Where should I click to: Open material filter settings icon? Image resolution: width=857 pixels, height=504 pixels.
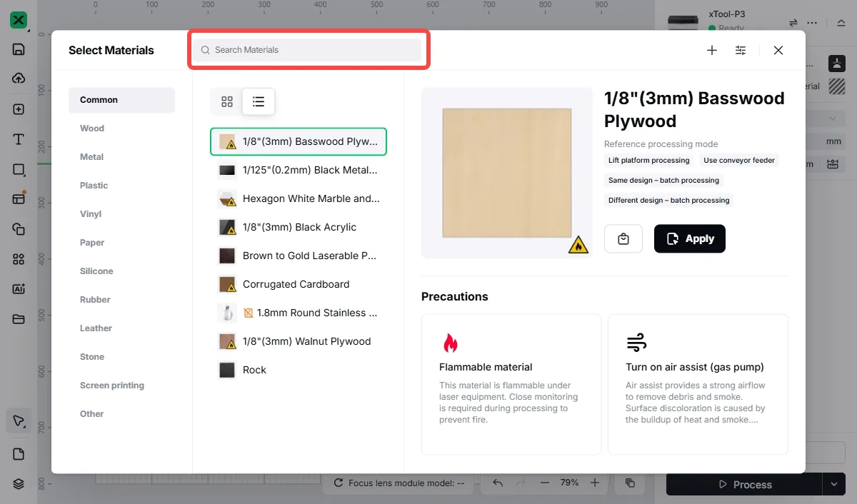pos(741,50)
